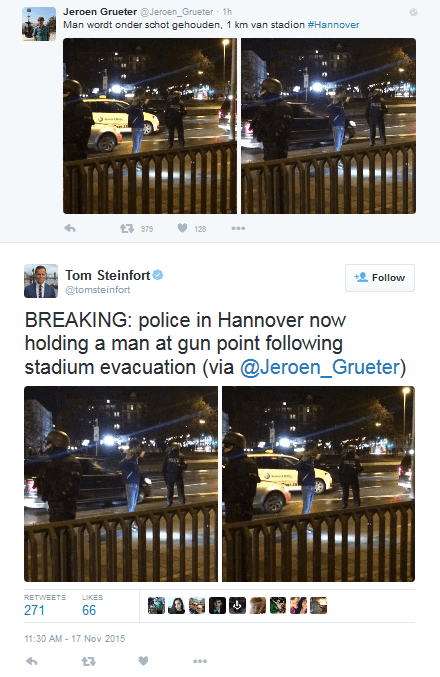View the dark car photo in Jeroen's tweet
Screen dimensions: 440x677
329,126
